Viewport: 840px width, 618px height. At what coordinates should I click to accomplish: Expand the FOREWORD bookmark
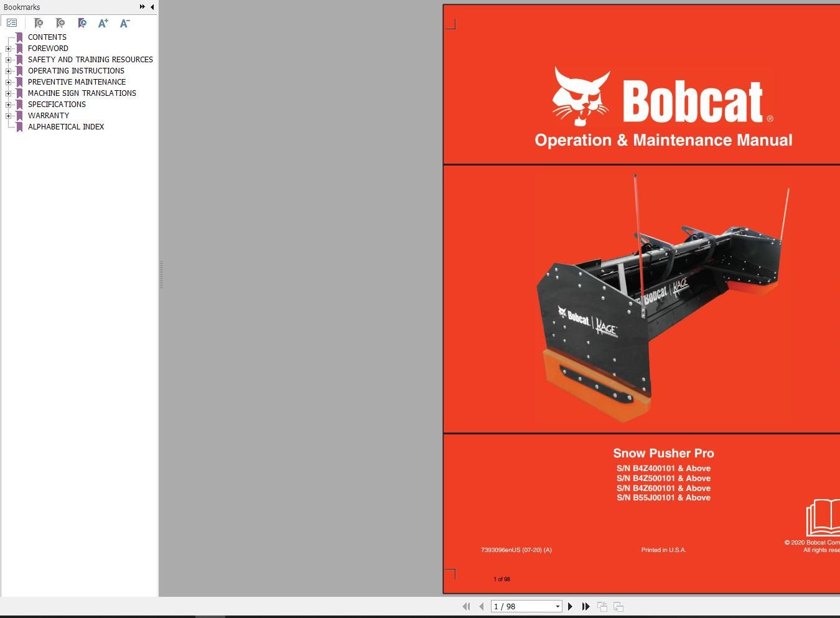coord(7,48)
